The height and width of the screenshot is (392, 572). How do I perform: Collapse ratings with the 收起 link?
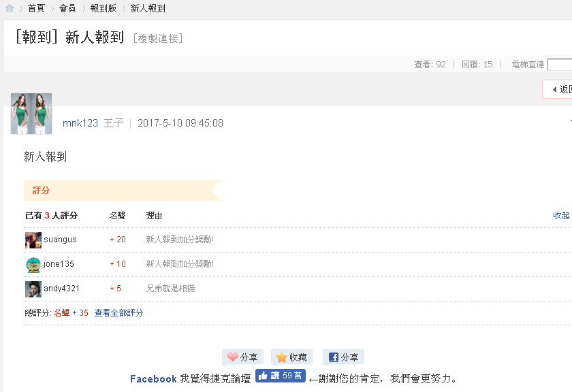tap(561, 216)
